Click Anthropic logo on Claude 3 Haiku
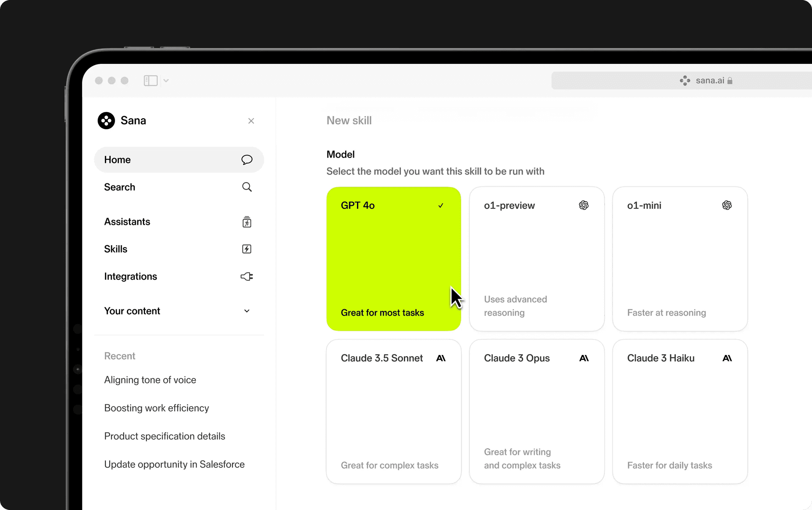The height and width of the screenshot is (510, 812). (x=727, y=358)
